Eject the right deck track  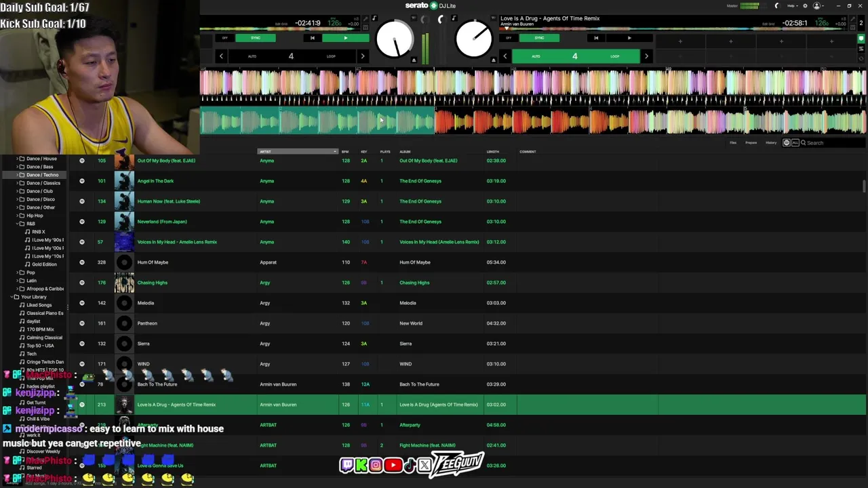click(494, 60)
